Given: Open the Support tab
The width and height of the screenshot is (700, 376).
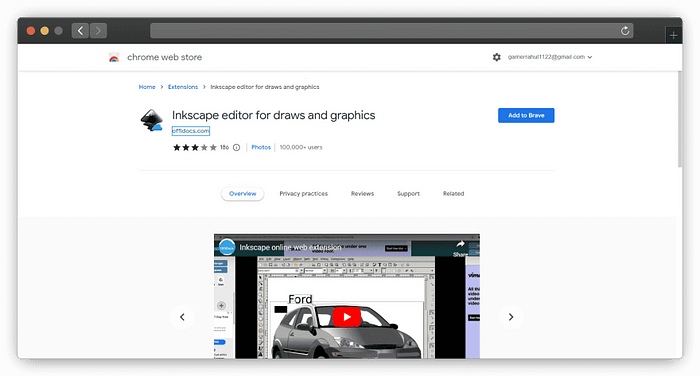Looking at the screenshot, I should click(x=408, y=194).
